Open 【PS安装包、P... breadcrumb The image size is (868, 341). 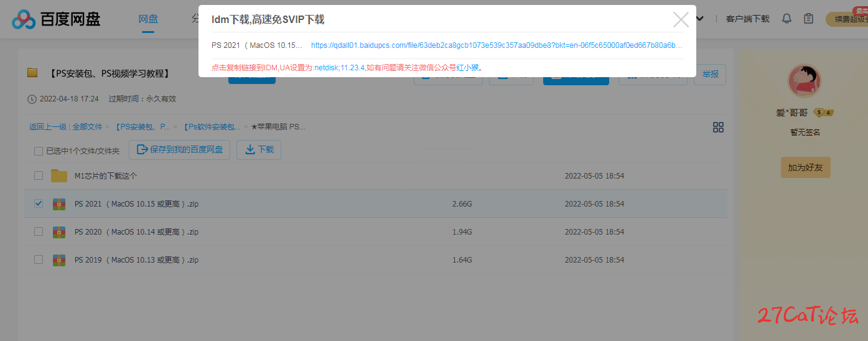click(x=142, y=126)
